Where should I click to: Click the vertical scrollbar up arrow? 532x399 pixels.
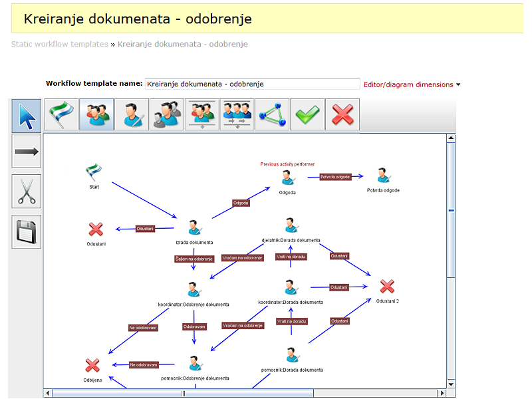point(451,138)
